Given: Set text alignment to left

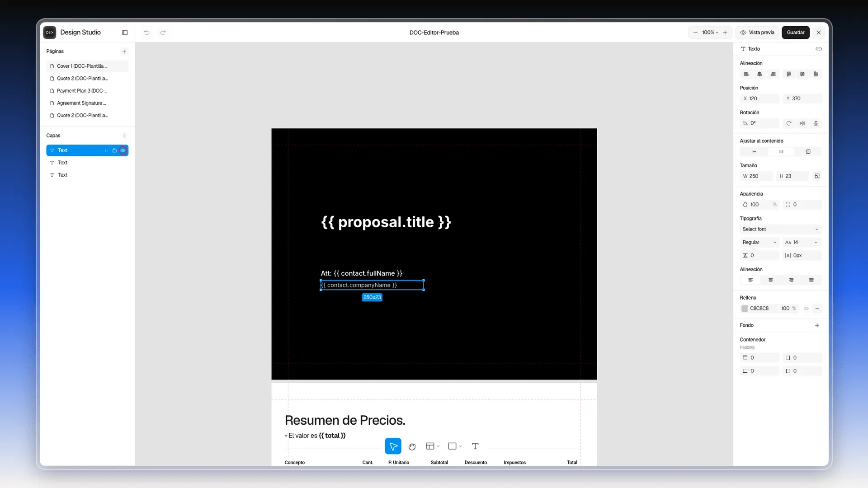Looking at the screenshot, I should click(x=750, y=280).
